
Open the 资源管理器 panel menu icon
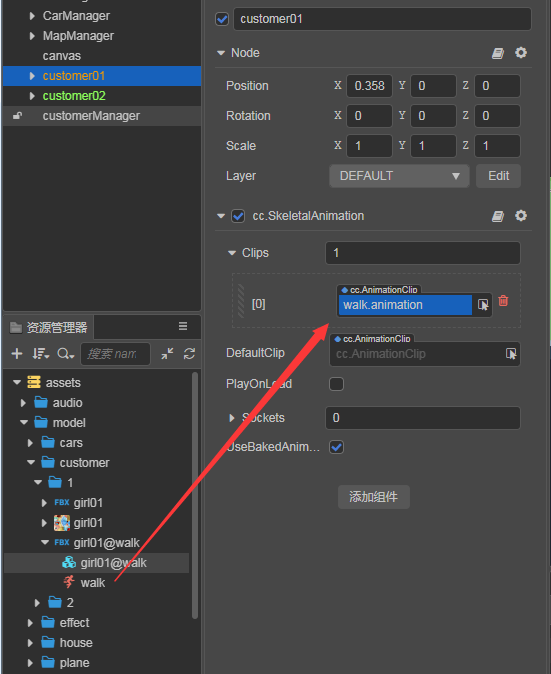[x=183, y=327]
